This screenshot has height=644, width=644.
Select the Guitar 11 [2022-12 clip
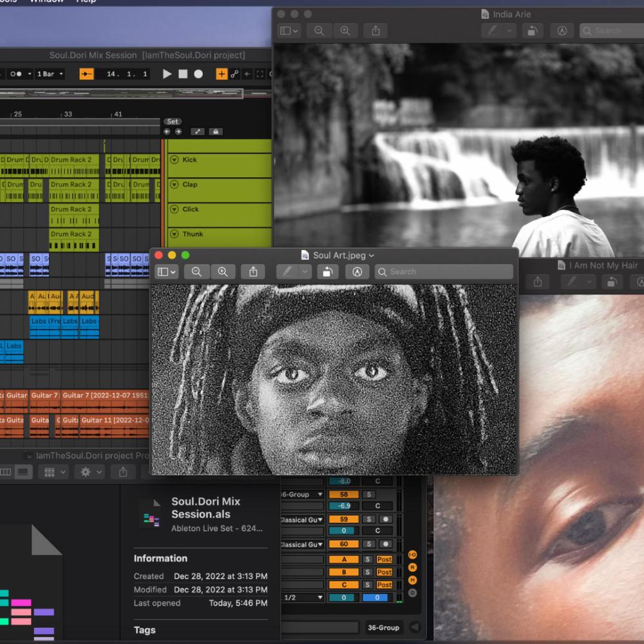point(114,426)
